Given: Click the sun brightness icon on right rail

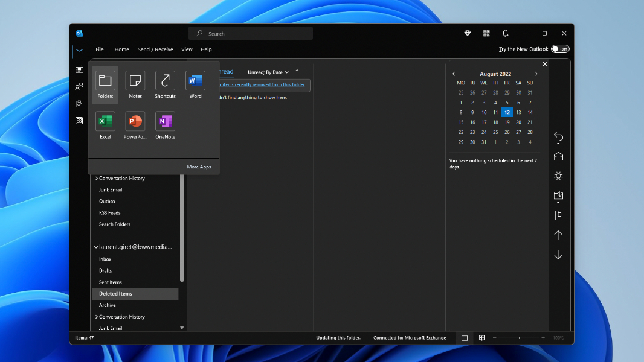Looking at the screenshot, I should 558,176.
